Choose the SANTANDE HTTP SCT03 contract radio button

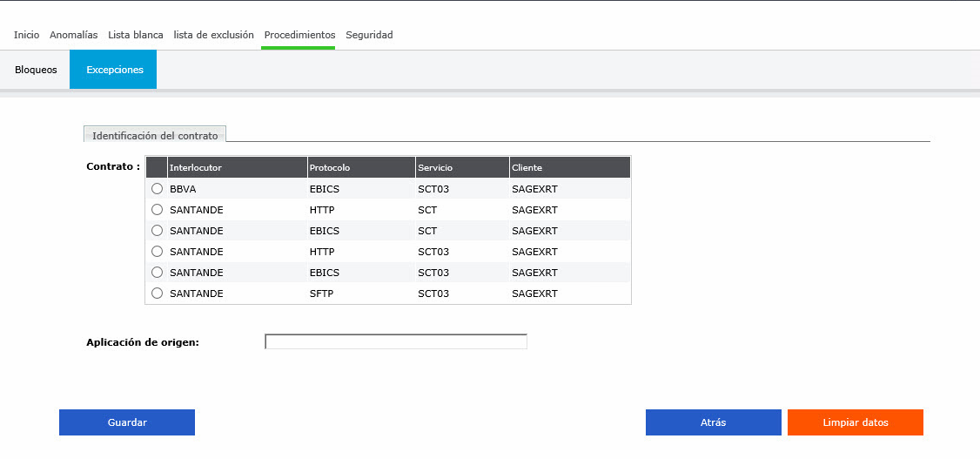click(x=157, y=252)
